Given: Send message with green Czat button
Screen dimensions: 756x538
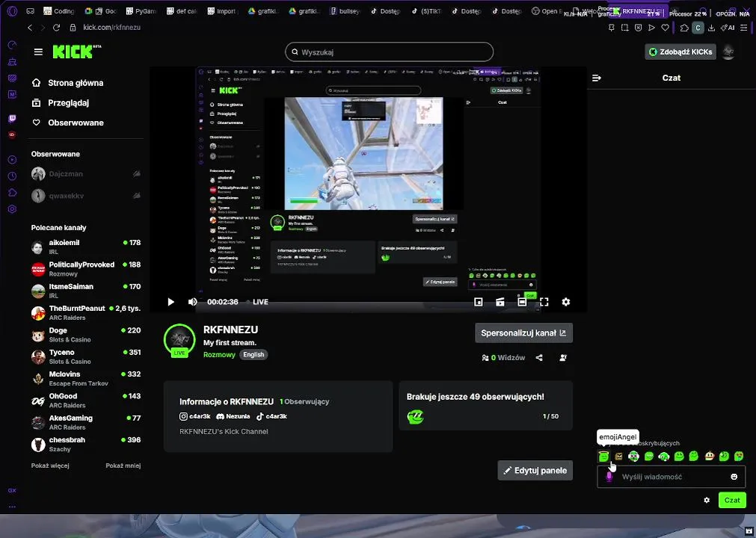Looking at the screenshot, I should point(732,500).
